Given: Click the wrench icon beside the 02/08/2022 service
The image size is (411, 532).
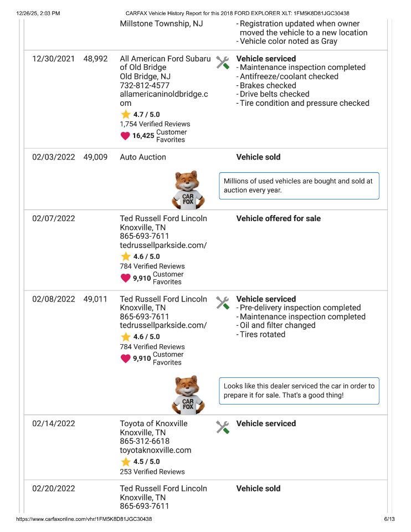Looking at the screenshot, I should pos(222,303).
